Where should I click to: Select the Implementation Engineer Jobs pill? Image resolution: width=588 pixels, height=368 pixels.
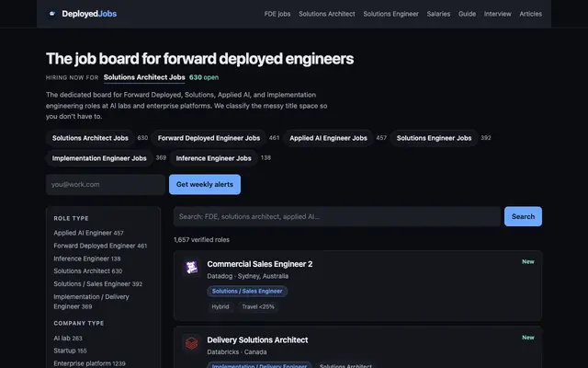coord(99,158)
